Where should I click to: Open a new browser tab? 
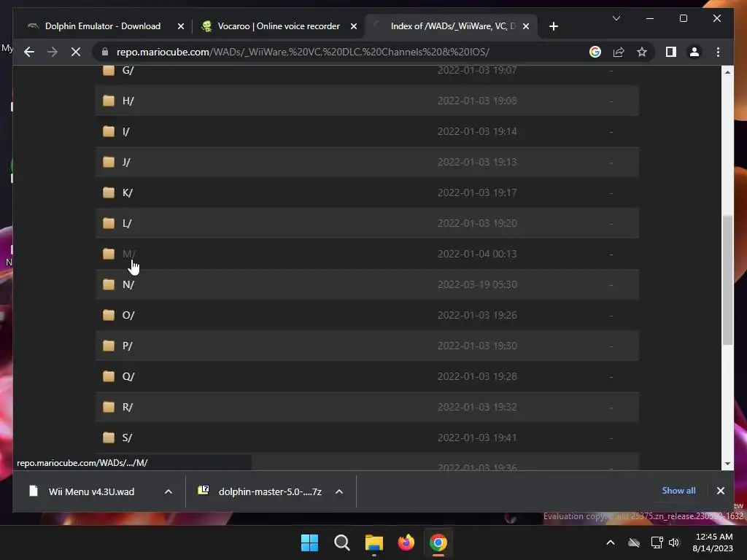click(553, 26)
